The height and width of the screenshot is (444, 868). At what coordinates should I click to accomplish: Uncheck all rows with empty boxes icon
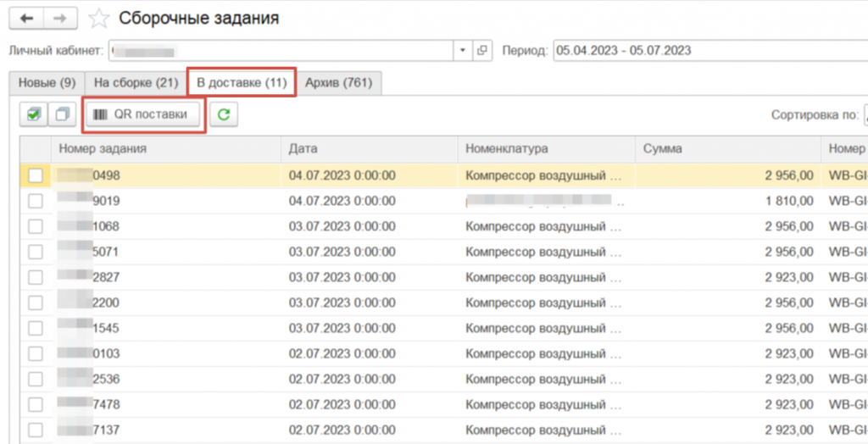coord(62,114)
